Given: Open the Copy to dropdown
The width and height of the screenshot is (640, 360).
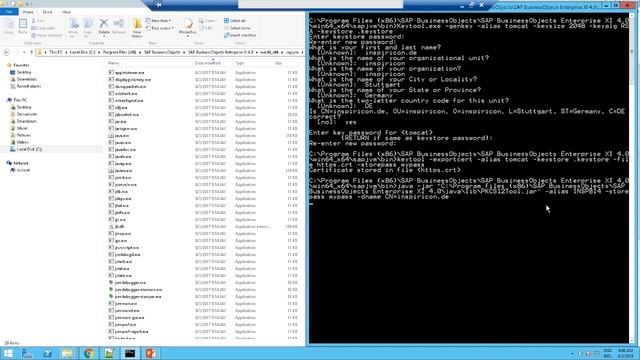Looking at the screenshot, I should tap(88, 27).
